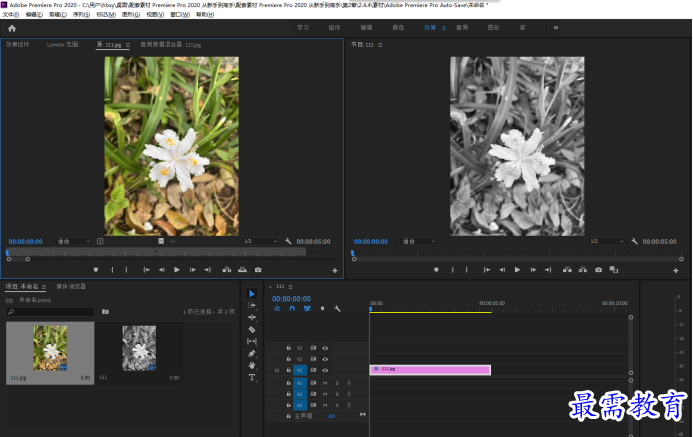Select the Track Select Forward tool
Viewport: 693px width, 437px height.
(x=252, y=305)
